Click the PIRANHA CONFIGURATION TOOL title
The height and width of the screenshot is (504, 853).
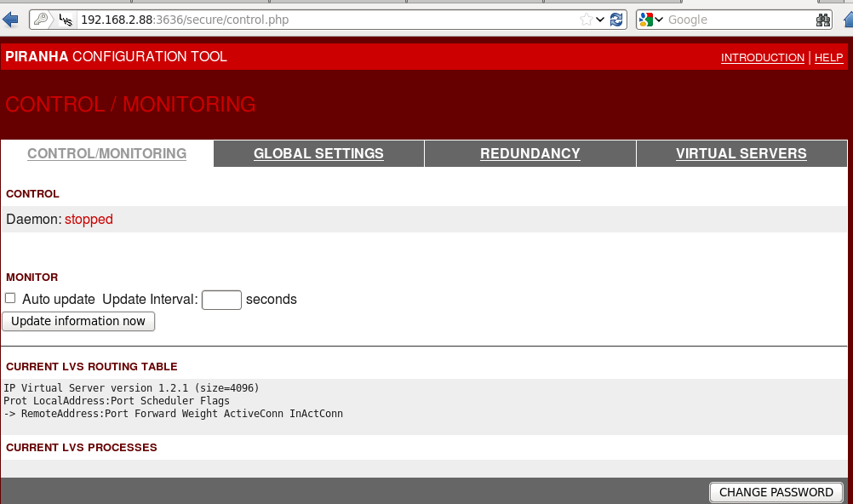click(x=116, y=56)
